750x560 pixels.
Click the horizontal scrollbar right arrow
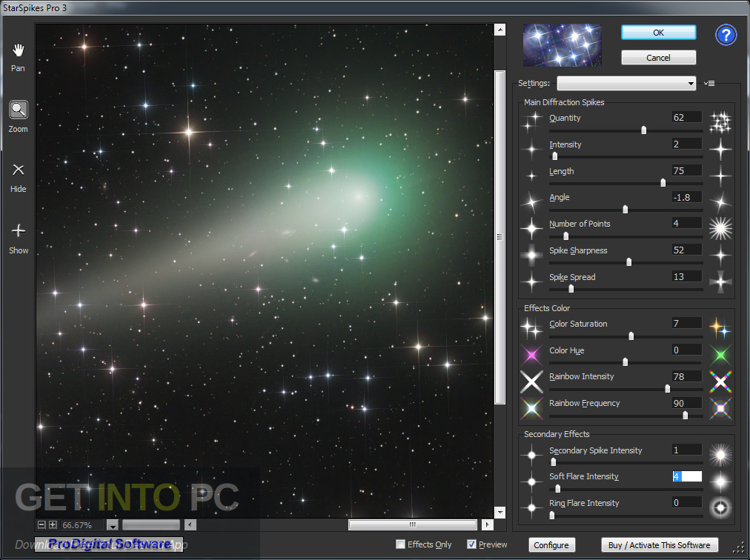coord(487,525)
